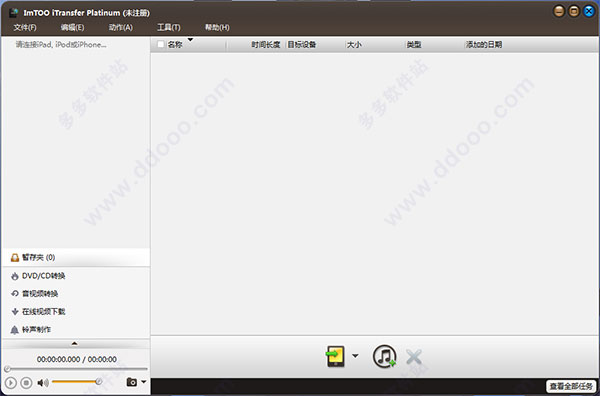Open the 工具(T) menu
Image resolution: width=600 pixels, height=396 pixels.
(x=168, y=27)
